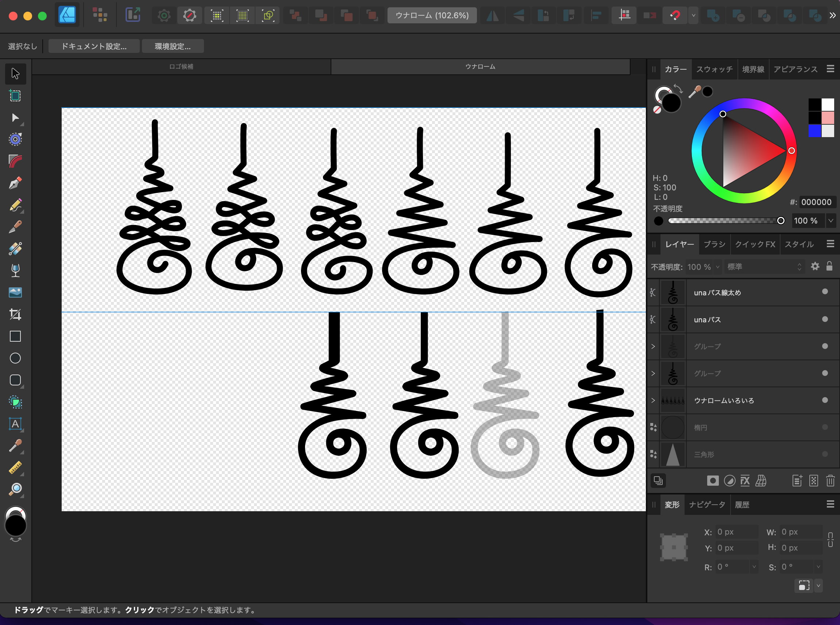Toggle visibility of 三角形 layer
Image resolution: width=840 pixels, height=625 pixels.
(825, 454)
